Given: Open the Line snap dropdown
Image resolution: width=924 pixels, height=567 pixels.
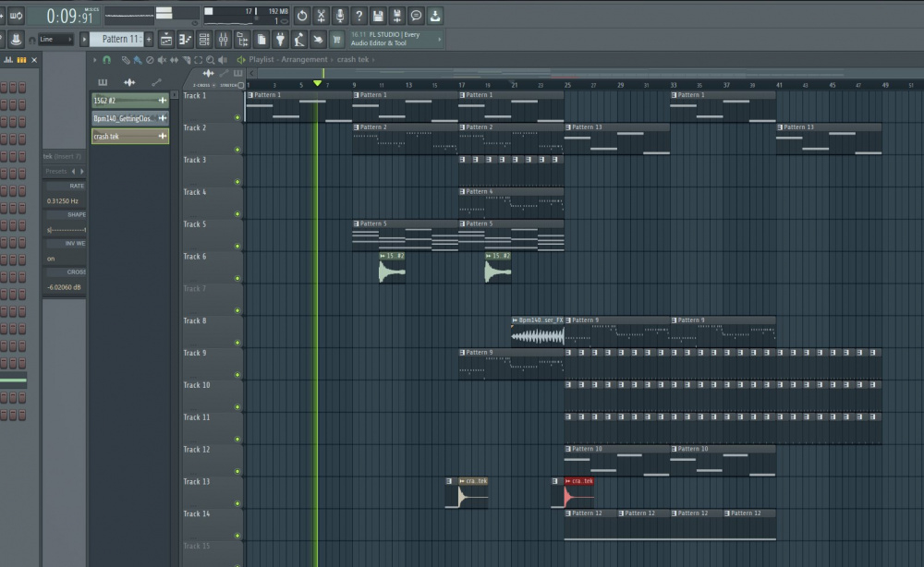Looking at the screenshot, I should click(x=55, y=40).
